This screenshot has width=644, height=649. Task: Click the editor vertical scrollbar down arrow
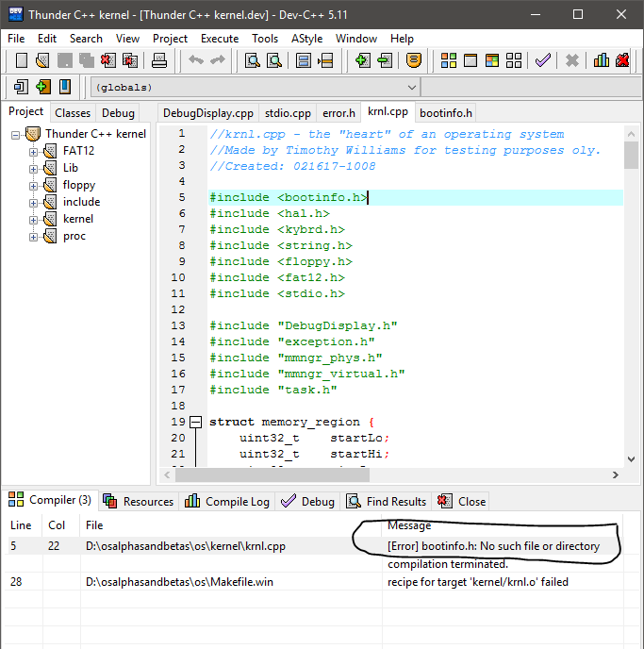coord(631,459)
